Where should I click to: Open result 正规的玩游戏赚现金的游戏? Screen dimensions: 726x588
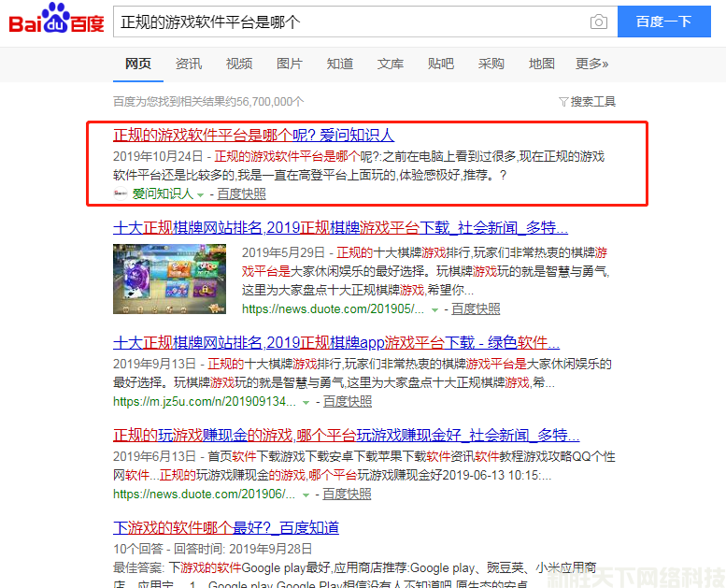click(x=346, y=436)
